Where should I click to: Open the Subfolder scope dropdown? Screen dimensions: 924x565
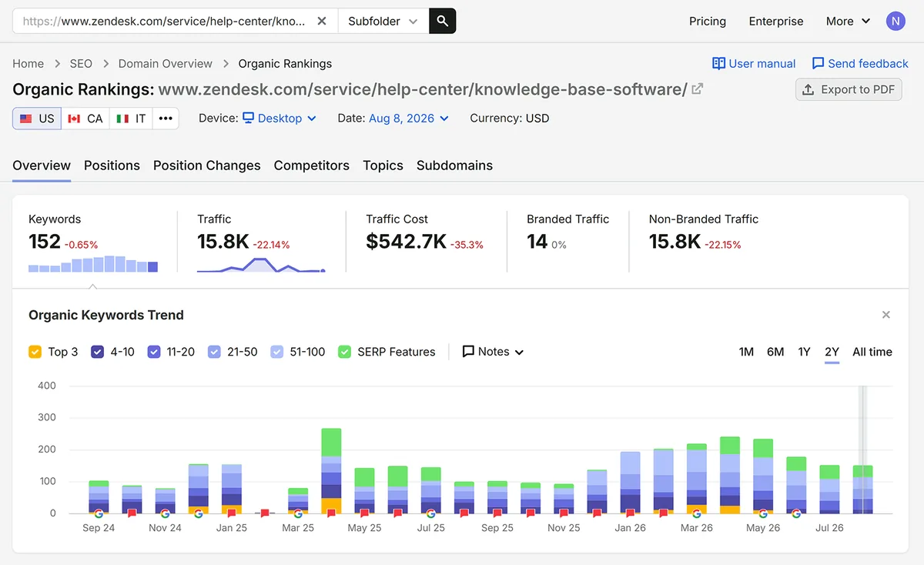click(383, 22)
